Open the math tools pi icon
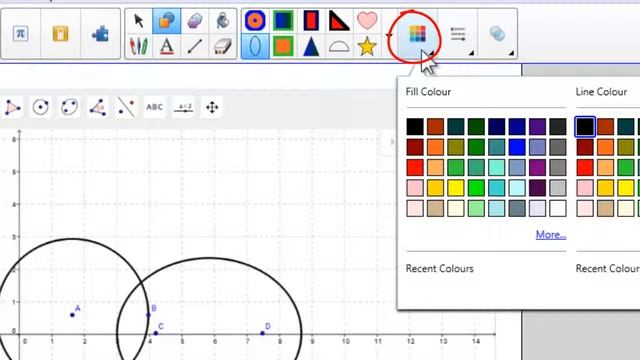 tap(20, 33)
